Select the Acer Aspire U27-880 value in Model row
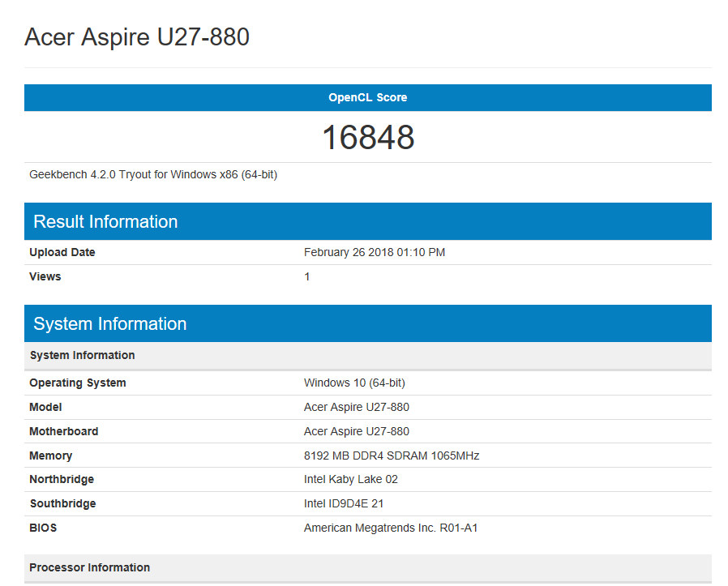Screen dimensions: 728x586 pyautogui.click(x=357, y=407)
